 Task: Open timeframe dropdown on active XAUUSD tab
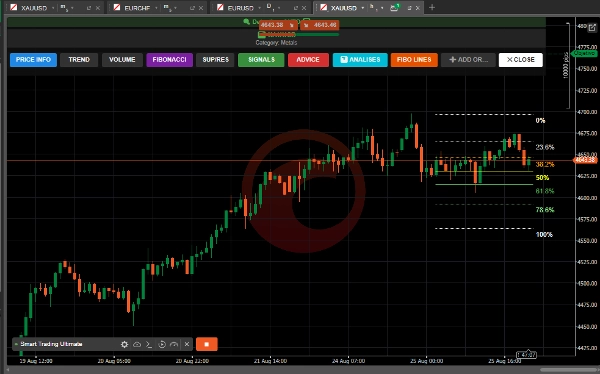382,8
